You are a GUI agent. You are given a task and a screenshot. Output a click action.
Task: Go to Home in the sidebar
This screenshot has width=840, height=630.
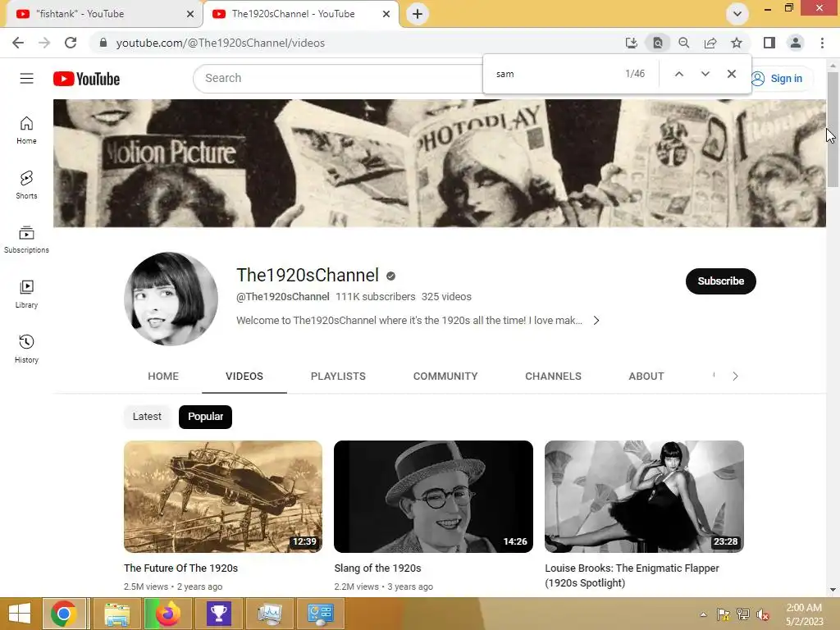click(x=26, y=130)
